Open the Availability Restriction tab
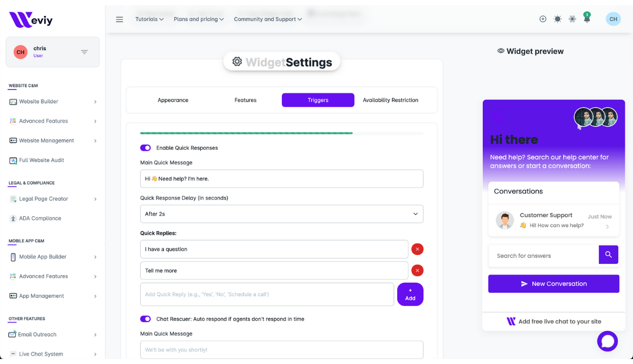633x364 pixels. [390, 100]
